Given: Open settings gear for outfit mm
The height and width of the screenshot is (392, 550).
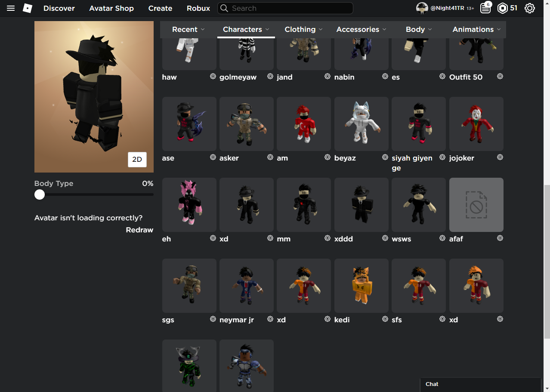Looking at the screenshot, I should pyautogui.click(x=328, y=238).
